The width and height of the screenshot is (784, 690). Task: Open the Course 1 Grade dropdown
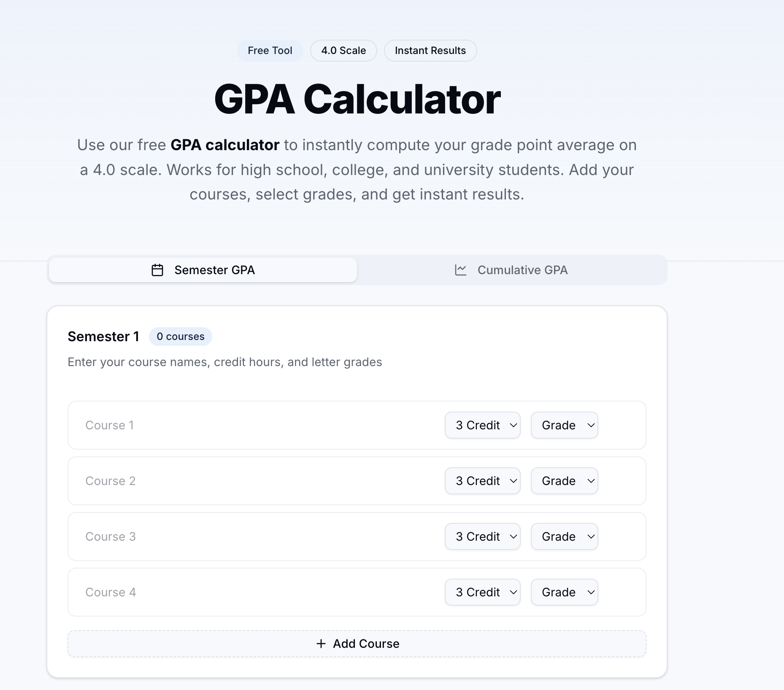tap(565, 425)
